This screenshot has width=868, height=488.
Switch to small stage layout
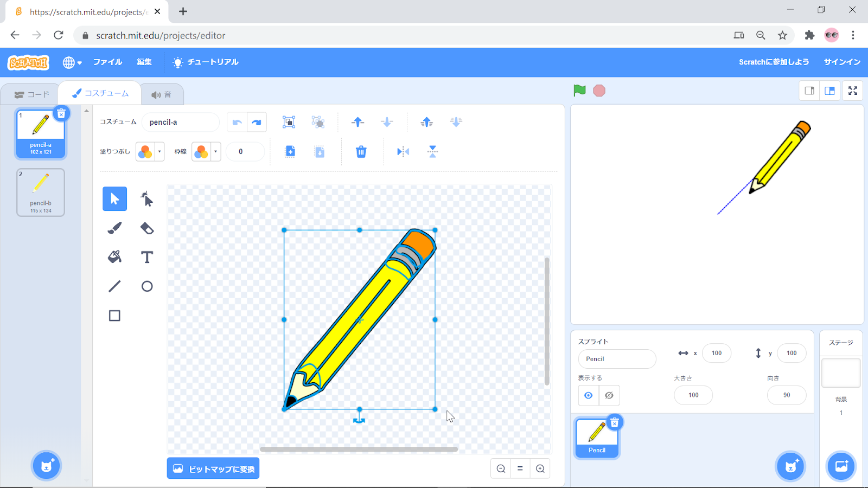pyautogui.click(x=809, y=91)
